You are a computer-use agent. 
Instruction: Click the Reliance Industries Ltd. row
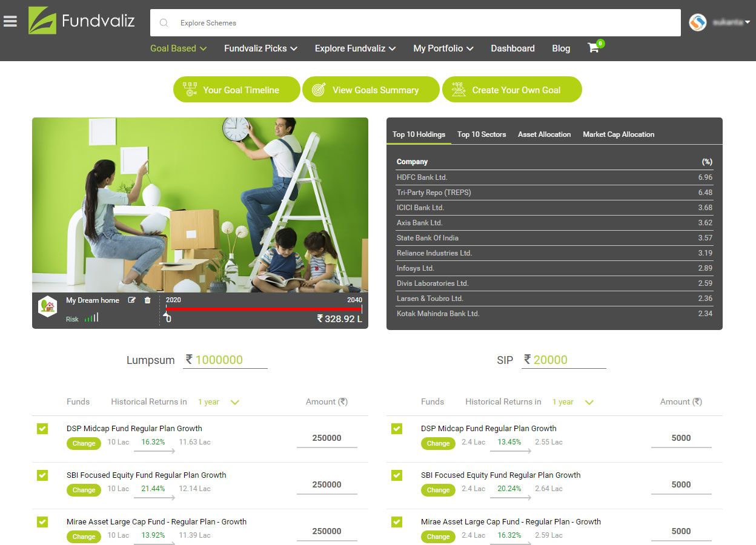coord(554,253)
